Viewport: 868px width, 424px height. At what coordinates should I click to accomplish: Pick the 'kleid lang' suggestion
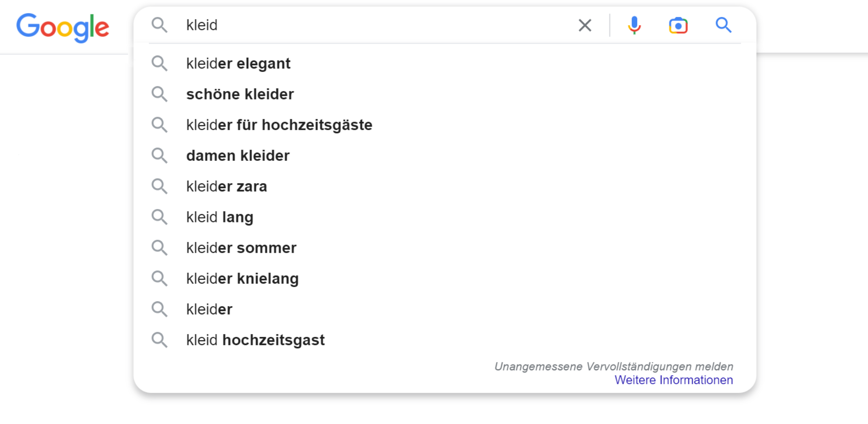pos(220,217)
